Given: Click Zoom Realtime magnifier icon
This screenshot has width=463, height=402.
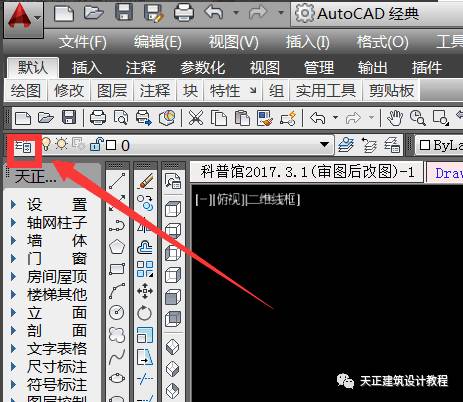Looking at the screenshot, I should pyautogui.click(x=417, y=118).
